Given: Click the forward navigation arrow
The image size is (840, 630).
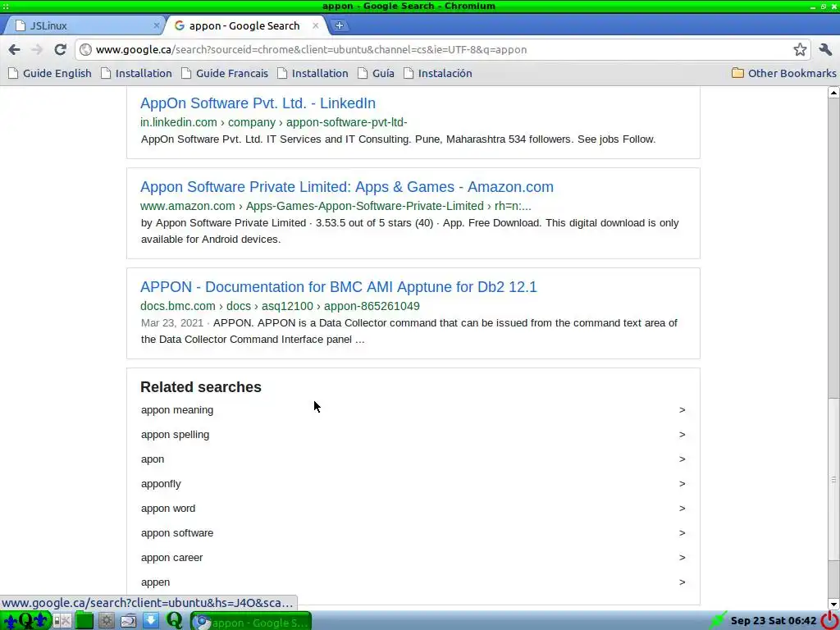Looking at the screenshot, I should 37,50.
